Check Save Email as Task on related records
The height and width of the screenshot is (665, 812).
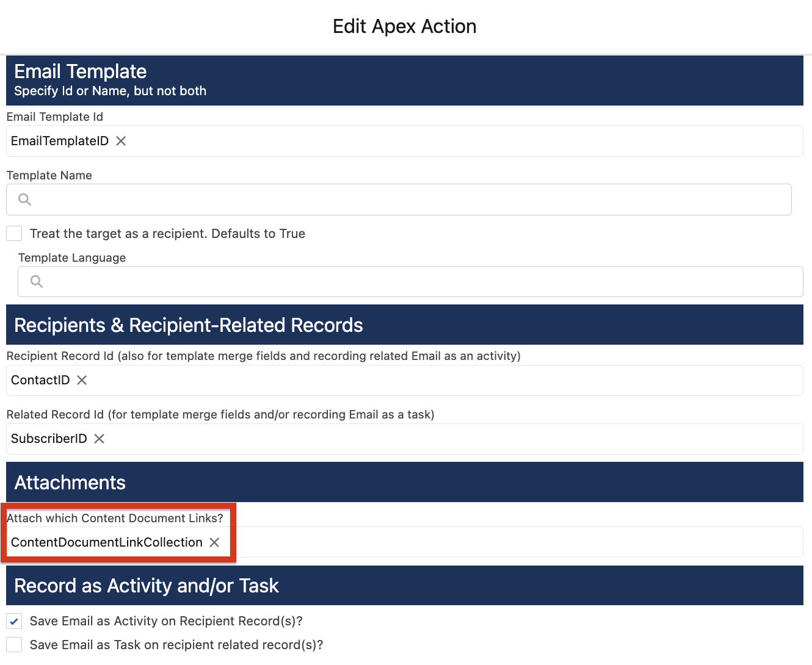tap(13, 644)
